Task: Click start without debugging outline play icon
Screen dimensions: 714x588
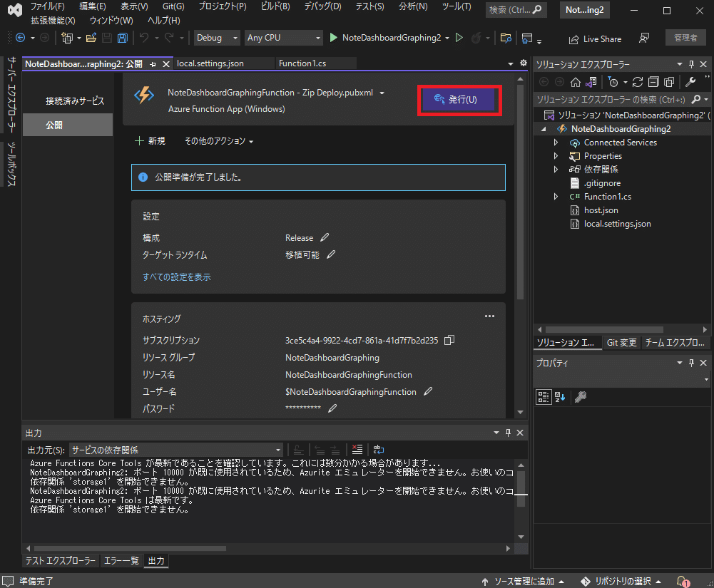Action: click(459, 38)
